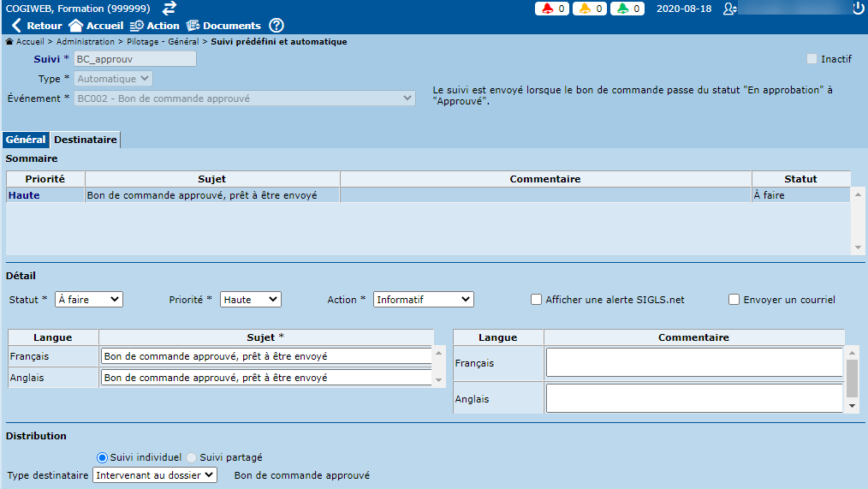This screenshot has width=868, height=489.
Task: Click Administration in the breadcrumb
Action: click(86, 41)
